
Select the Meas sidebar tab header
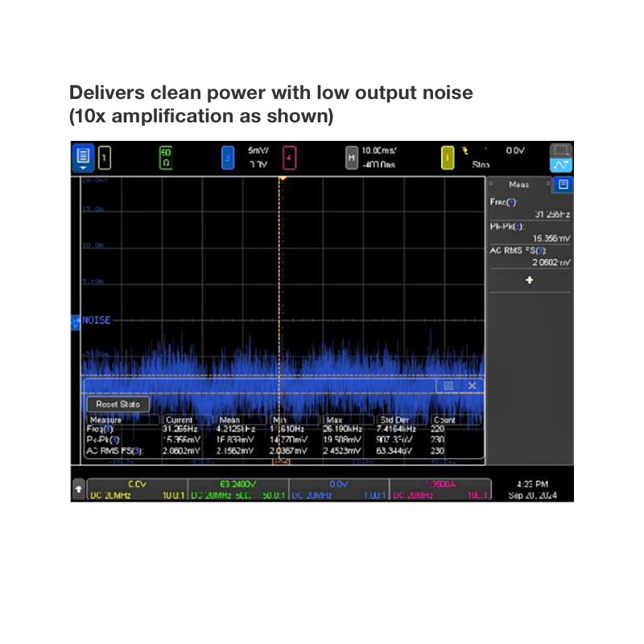(518, 184)
